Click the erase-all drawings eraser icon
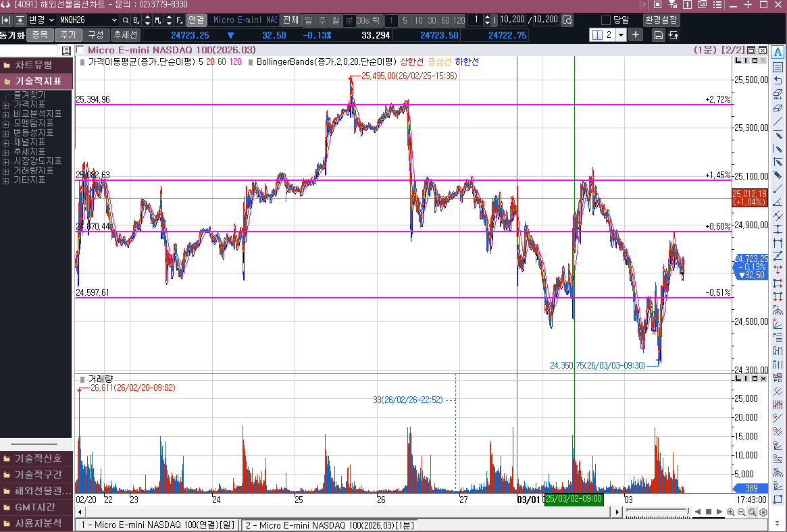The width and height of the screenshot is (787, 532). [778, 94]
